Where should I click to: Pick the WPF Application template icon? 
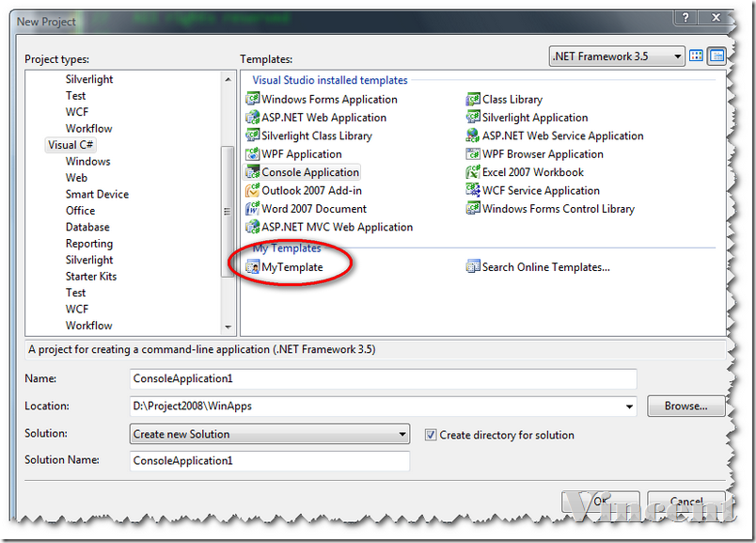pos(252,154)
